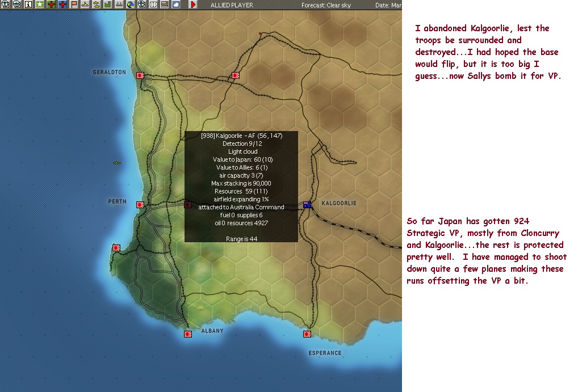The width and height of the screenshot is (578, 392).
Task: Click the PERTH map label
Action: (117, 201)
